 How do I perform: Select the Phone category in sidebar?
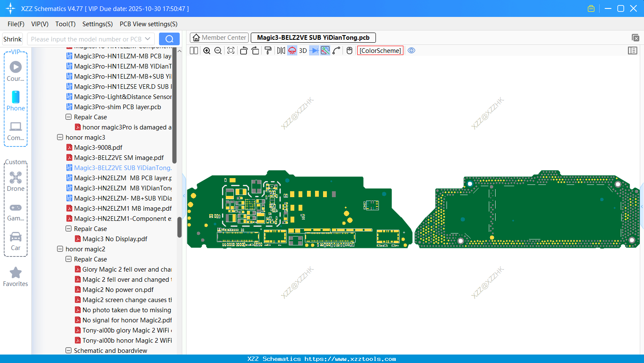click(16, 101)
